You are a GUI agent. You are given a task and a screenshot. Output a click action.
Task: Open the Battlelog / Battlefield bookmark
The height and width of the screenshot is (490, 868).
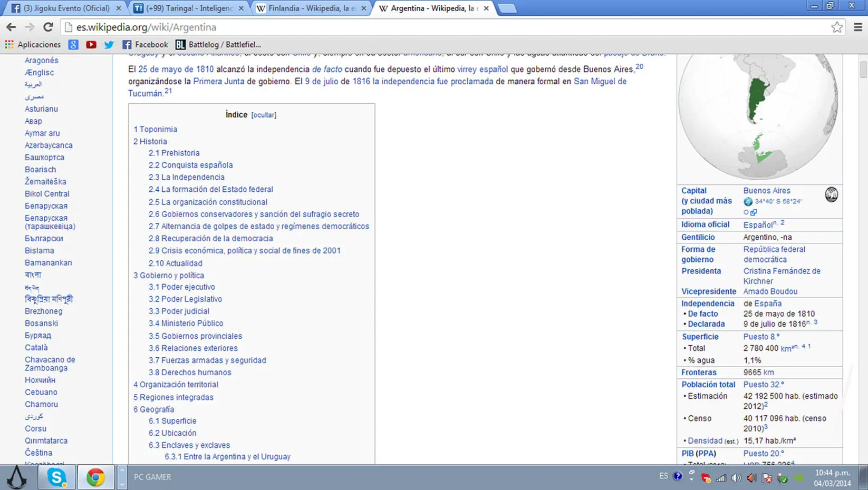[x=218, y=45]
